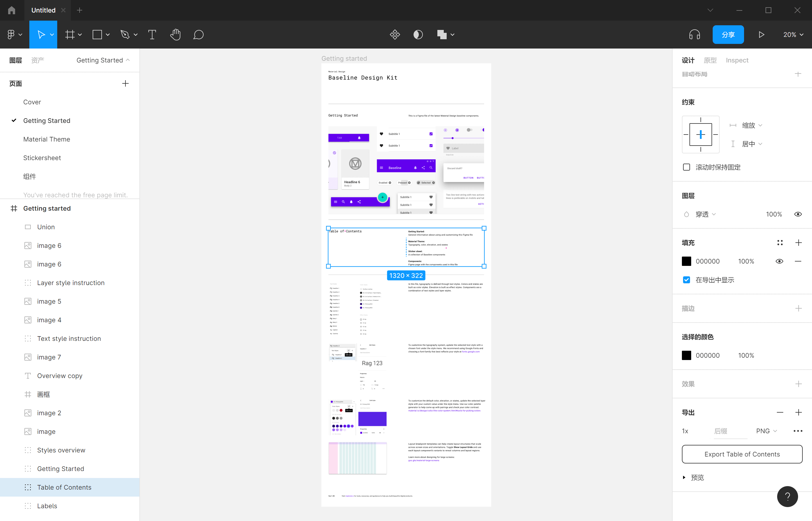Add an effect with plus icon
The width and height of the screenshot is (812, 521).
pyautogui.click(x=798, y=384)
